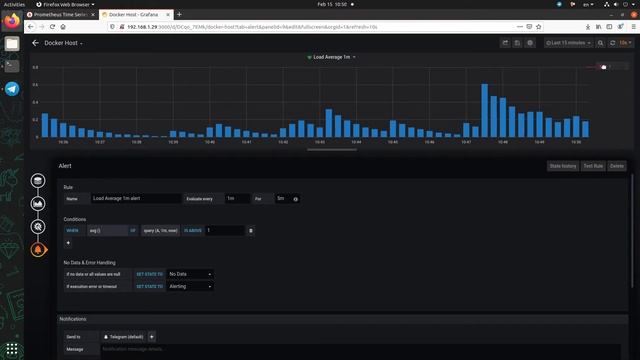This screenshot has width=640, height=360.
Task: Click the State history button
Action: (563, 166)
